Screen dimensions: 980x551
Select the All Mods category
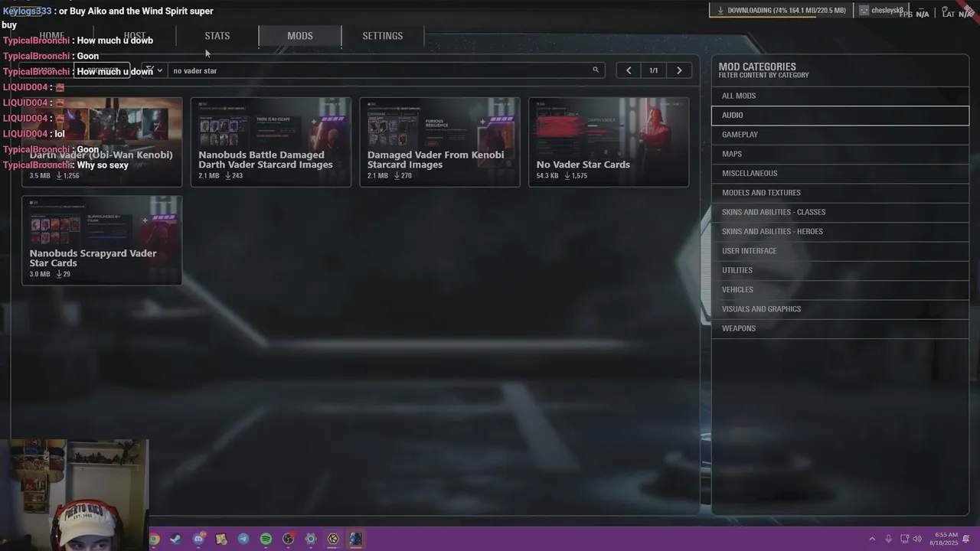(840, 96)
